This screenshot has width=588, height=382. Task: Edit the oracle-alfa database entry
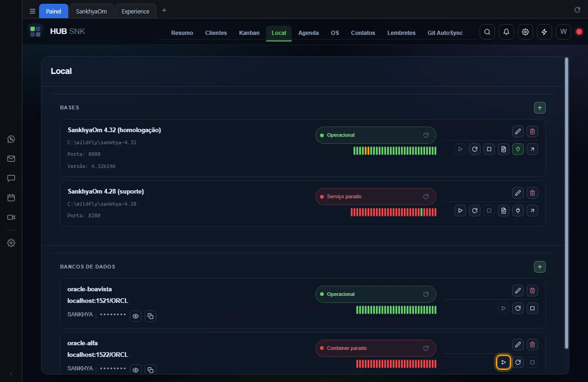click(x=518, y=345)
